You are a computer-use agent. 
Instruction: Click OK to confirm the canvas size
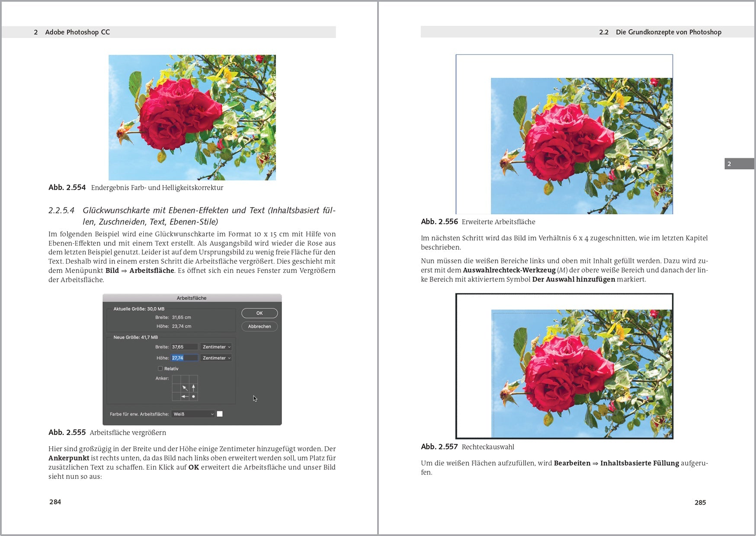tap(259, 313)
